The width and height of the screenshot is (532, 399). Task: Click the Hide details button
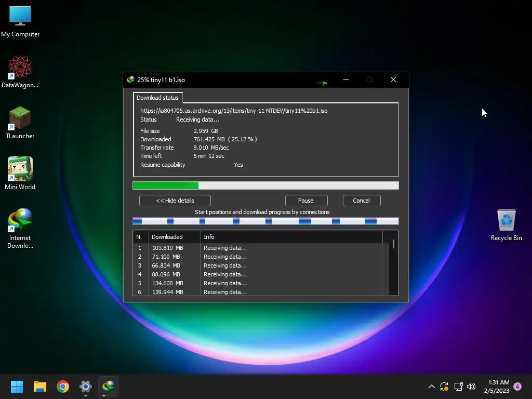point(175,201)
